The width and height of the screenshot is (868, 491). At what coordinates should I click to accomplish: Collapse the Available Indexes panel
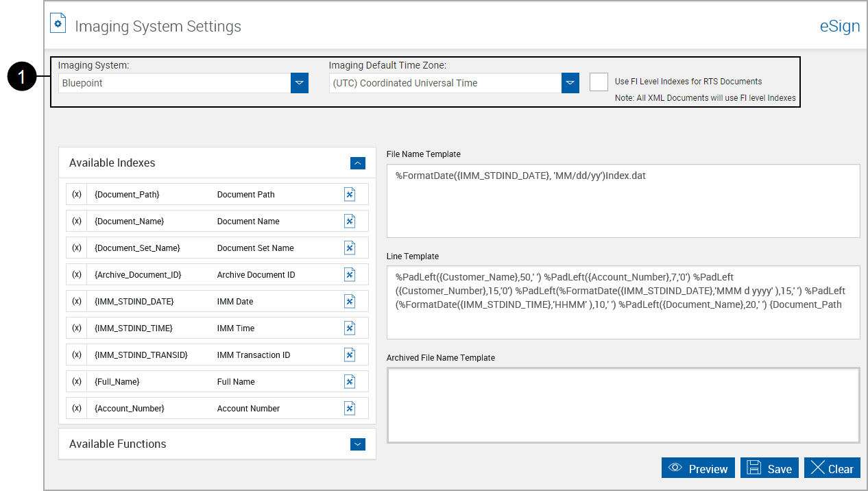click(x=357, y=163)
